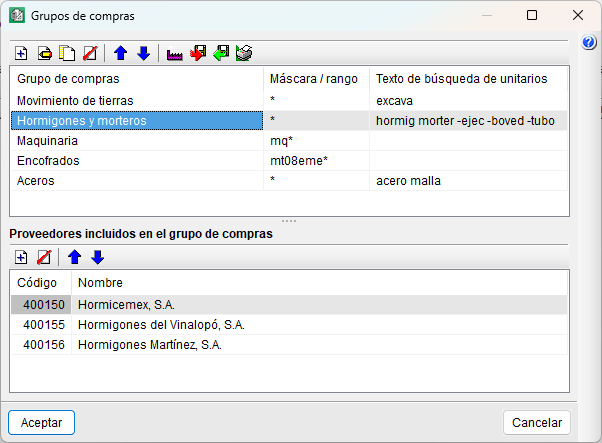Click the green arrow import icon
Image resolution: width=602 pixels, height=443 pixels.
221,53
